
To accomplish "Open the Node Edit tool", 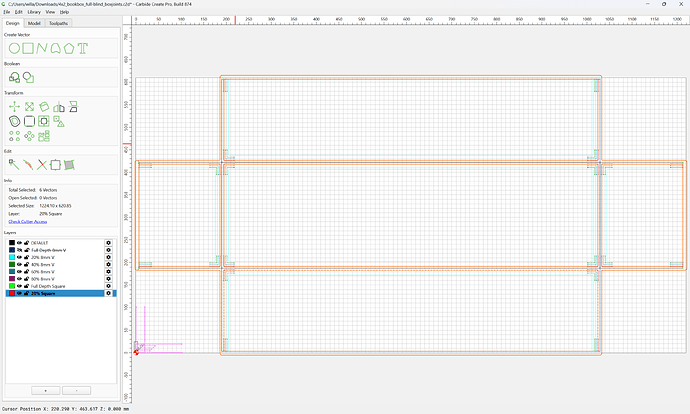I will [14, 165].
